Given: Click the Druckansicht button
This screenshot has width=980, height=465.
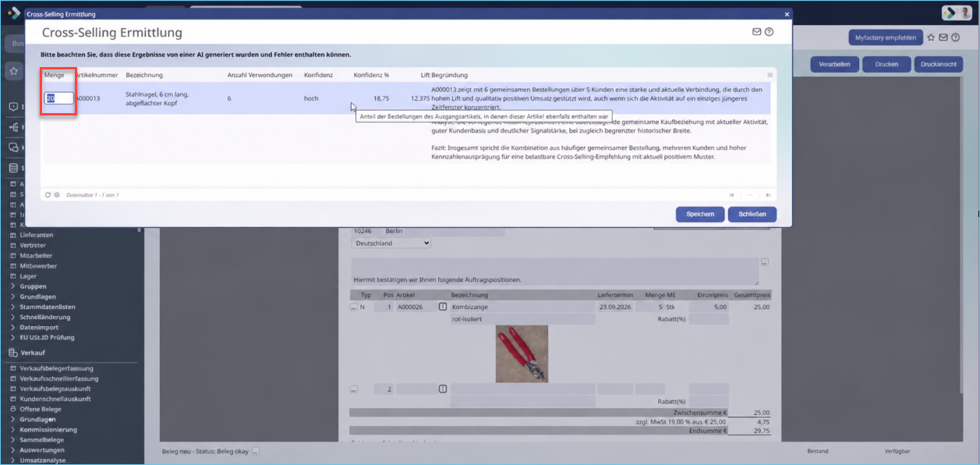Looking at the screenshot, I should click(x=939, y=64).
